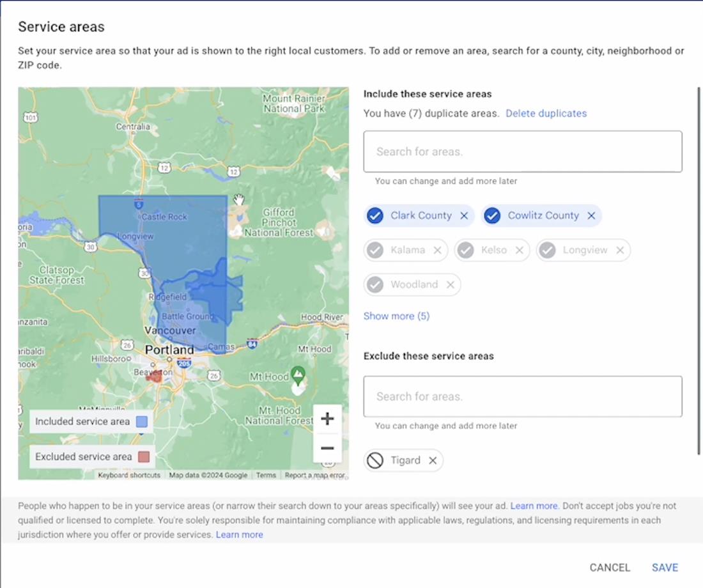Delete the Kelso area chip
This screenshot has height=588, width=703.
coord(519,251)
